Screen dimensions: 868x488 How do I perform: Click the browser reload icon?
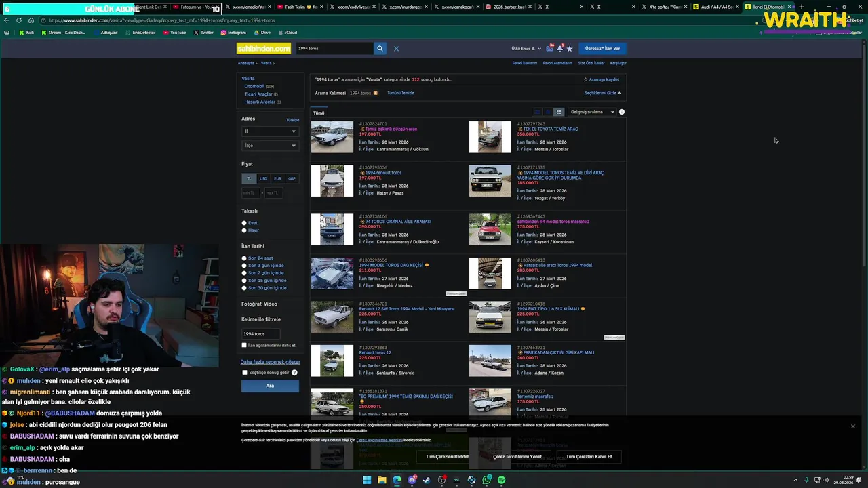coord(19,20)
